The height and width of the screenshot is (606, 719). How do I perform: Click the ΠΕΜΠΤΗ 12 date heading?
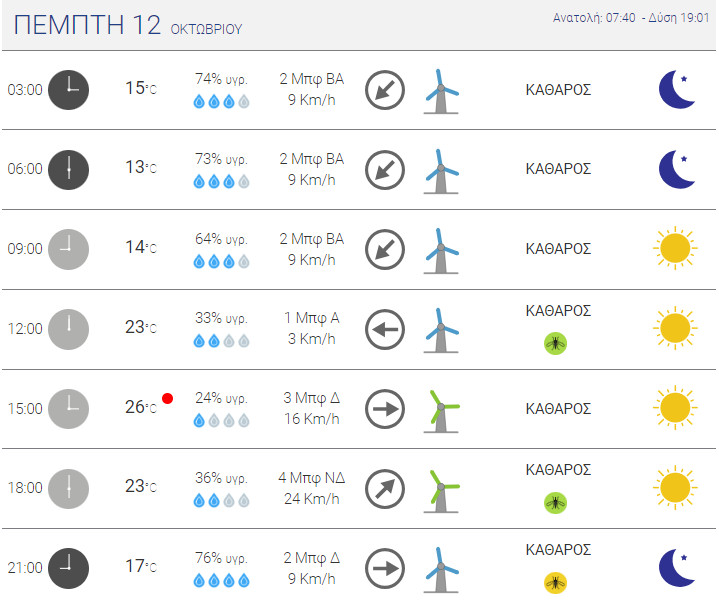pos(87,25)
